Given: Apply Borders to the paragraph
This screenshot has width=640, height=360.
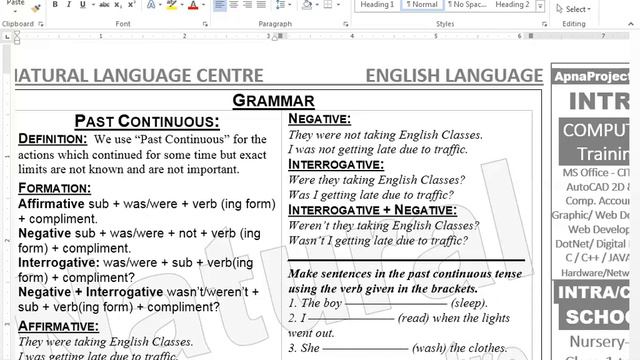Looking at the screenshot, I should [328, 4].
